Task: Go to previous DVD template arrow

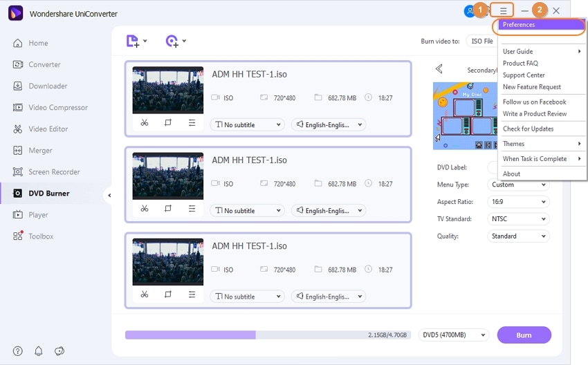Action: click(x=439, y=69)
